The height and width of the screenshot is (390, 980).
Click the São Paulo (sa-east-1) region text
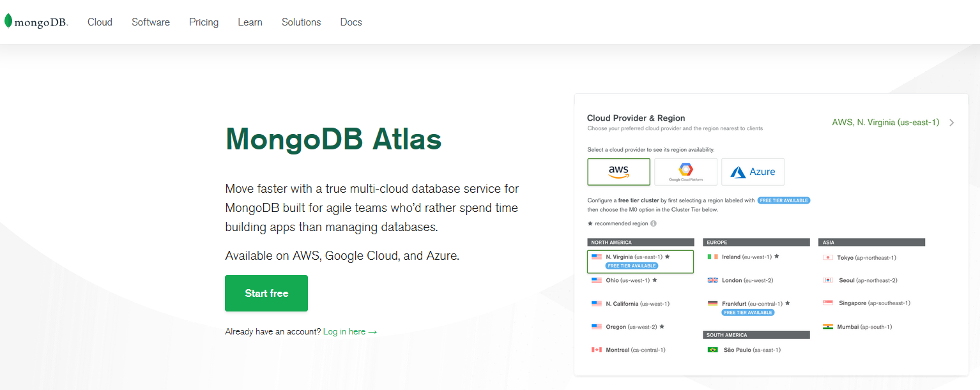752,350
